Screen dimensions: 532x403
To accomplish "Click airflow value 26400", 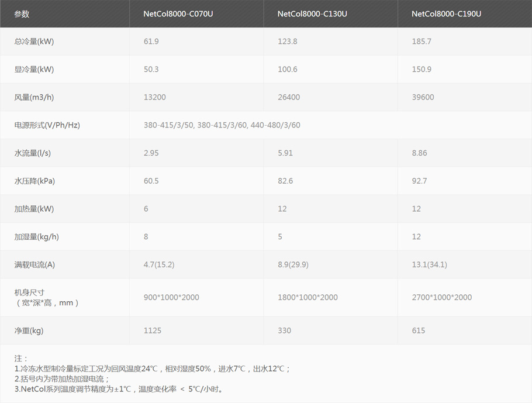I will [289, 97].
